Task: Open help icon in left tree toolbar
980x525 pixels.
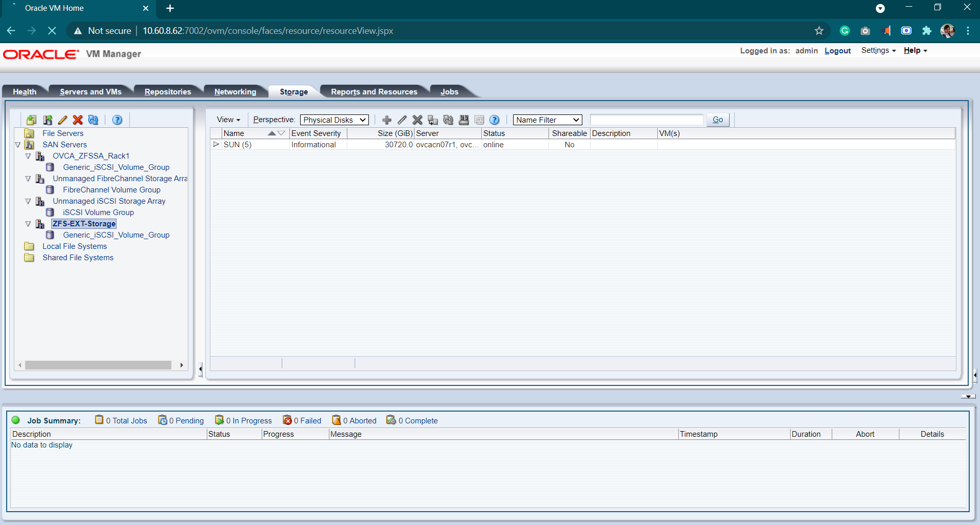Action: coord(117,120)
